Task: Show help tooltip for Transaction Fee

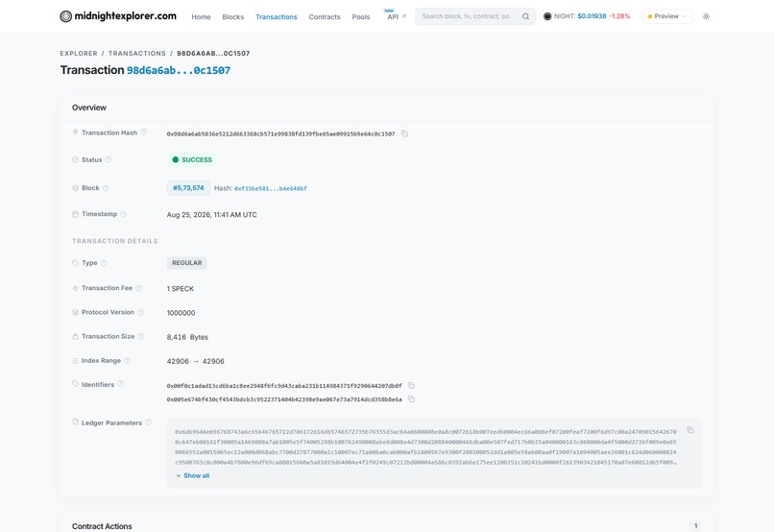Action: pos(138,288)
